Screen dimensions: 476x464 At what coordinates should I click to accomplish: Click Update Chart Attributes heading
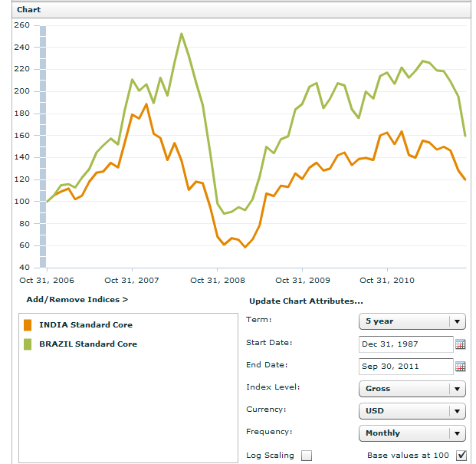306,301
